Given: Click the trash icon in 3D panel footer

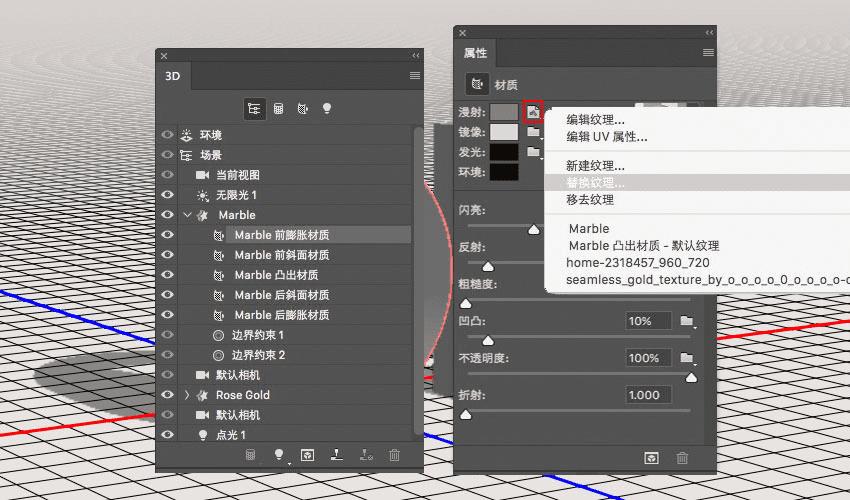Looking at the screenshot, I should (395, 455).
